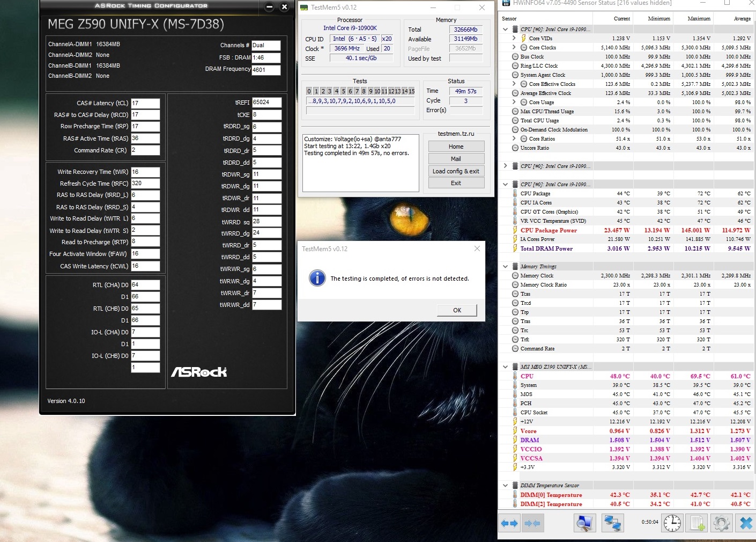Open the monitor with magnifier tool in HWiNFO
756x542 pixels.
[x=584, y=523]
